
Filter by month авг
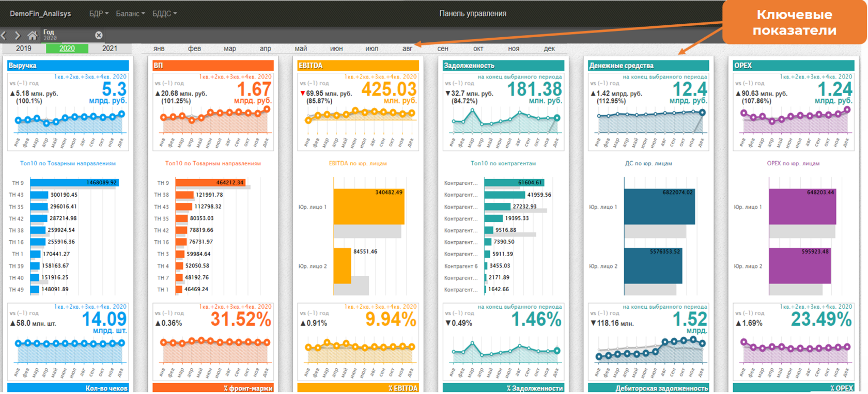point(407,49)
